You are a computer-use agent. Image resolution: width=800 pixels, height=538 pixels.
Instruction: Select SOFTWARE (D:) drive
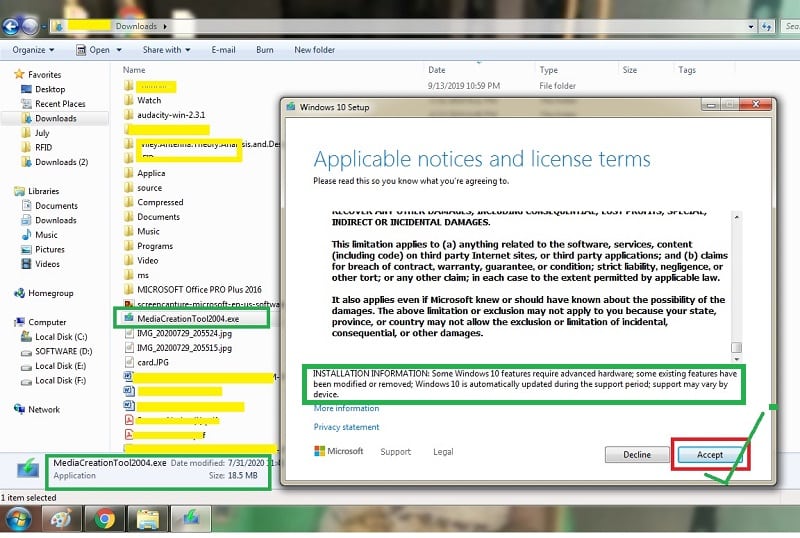tap(63, 351)
